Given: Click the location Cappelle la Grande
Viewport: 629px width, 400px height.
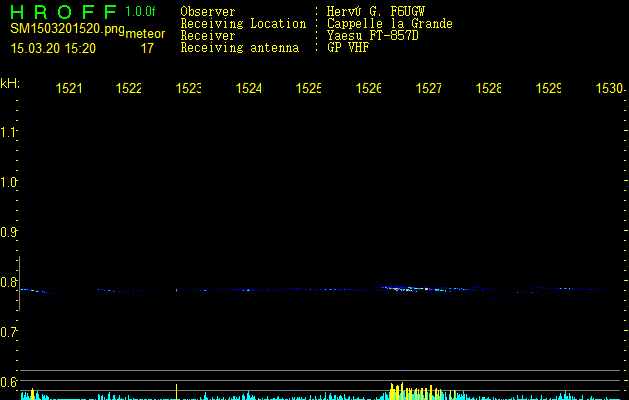Looking at the screenshot, I should click(x=390, y=24).
